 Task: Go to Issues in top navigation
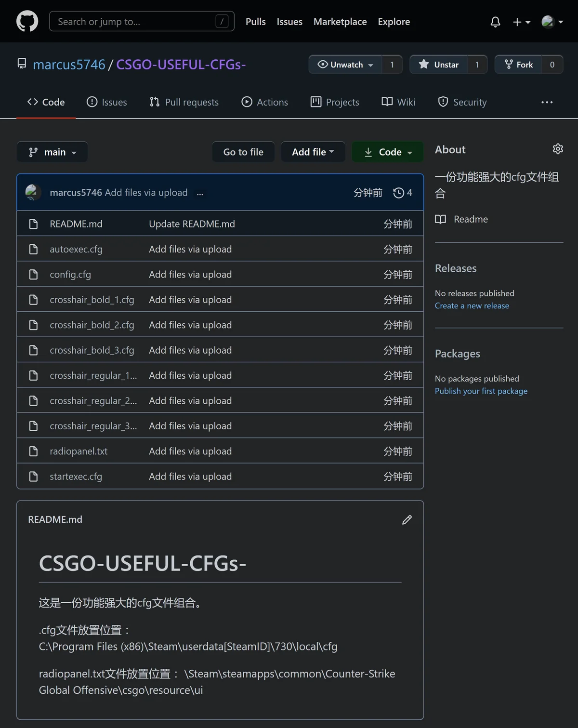(x=289, y=22)
